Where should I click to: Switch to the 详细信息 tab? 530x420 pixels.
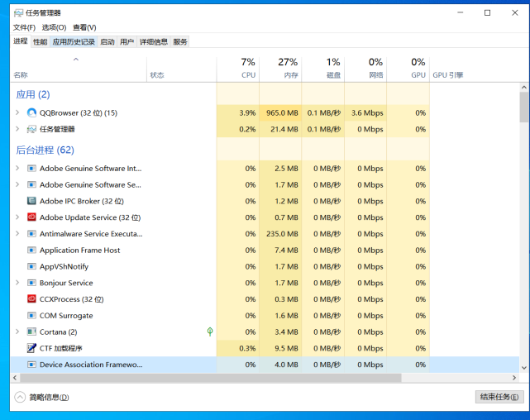[154, 42]
